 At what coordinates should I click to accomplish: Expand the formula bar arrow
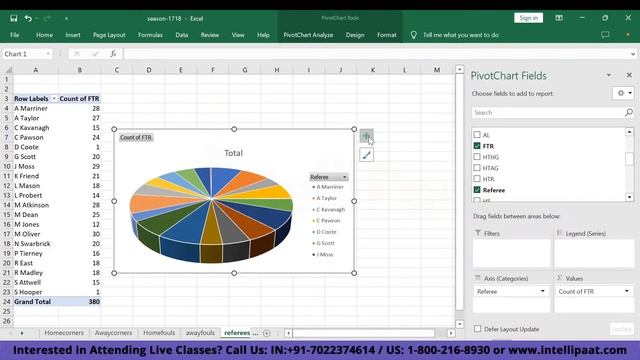[x=632, y=54]
